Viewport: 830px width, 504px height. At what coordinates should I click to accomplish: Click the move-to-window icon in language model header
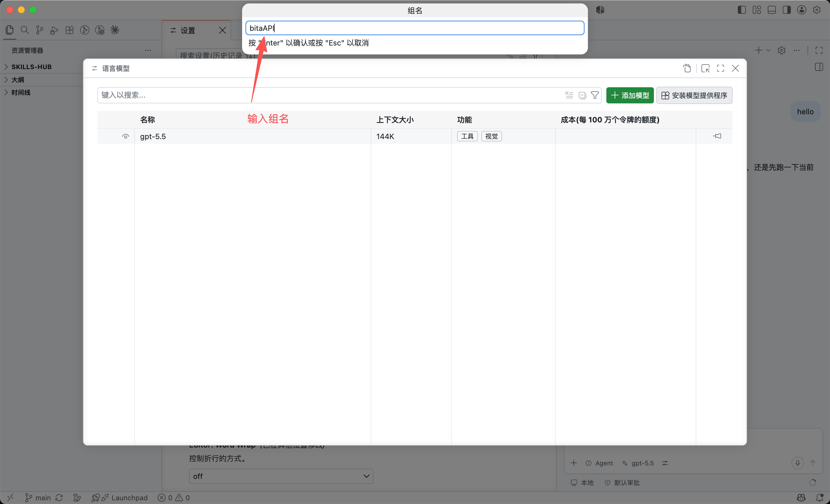pos(705,68)
